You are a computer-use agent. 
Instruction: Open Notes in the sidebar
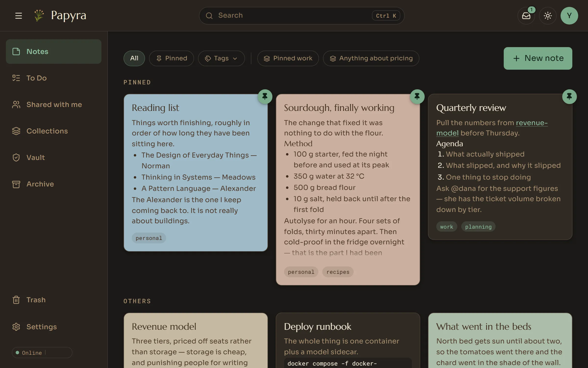pyautogui.click(x=53, y=52)
